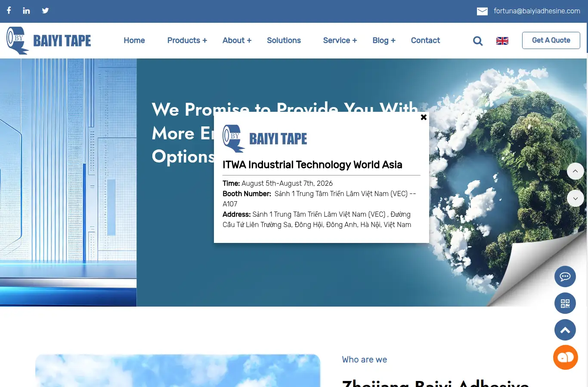
Task: Click the banner next slide down arrow
Action: 576,198
